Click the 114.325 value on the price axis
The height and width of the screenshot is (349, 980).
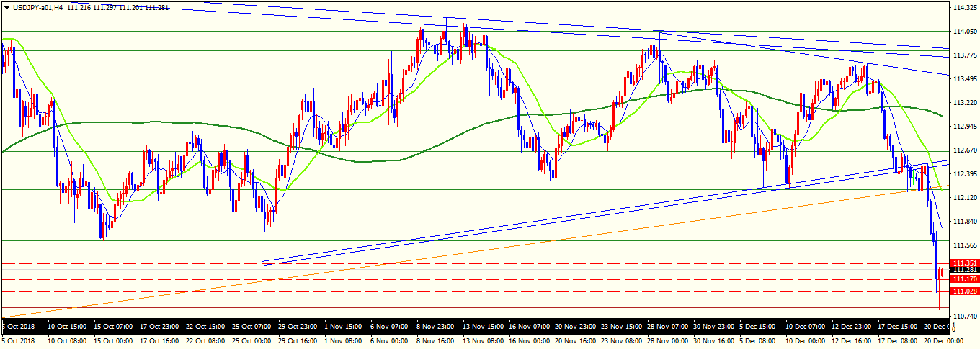pos(965,8)
